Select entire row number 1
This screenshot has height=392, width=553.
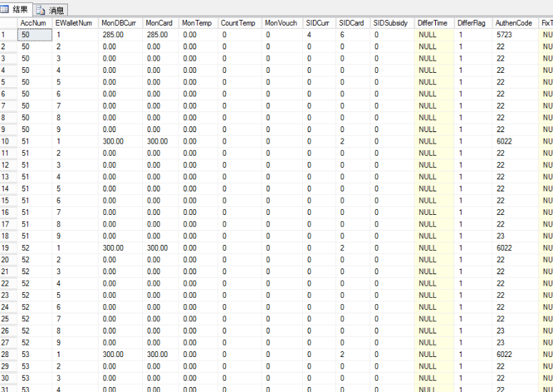pos(8,34)
